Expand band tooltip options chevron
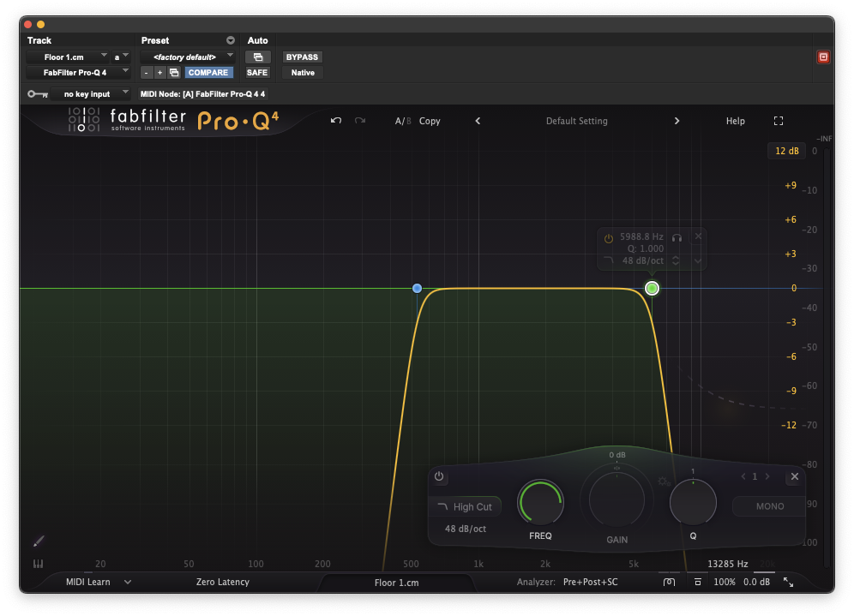 pos(698,261)
